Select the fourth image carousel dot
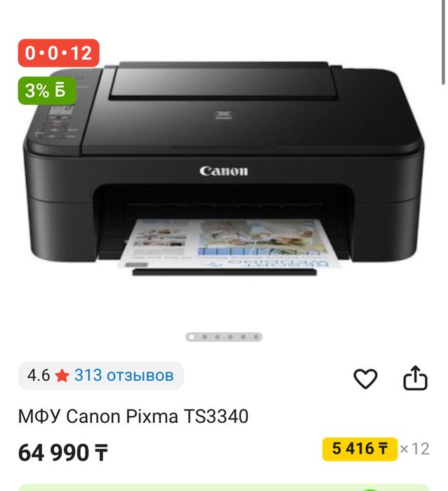 tap(230, 337)
